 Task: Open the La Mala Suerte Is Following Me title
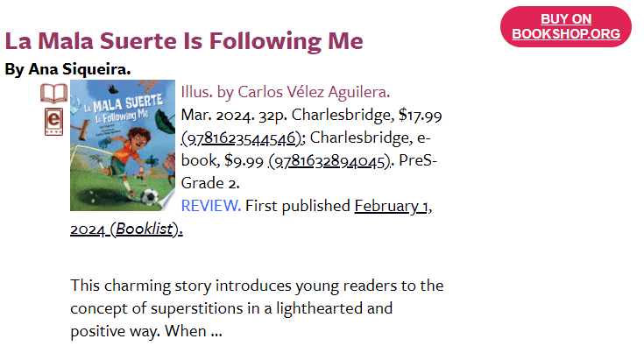pos(184,41)
